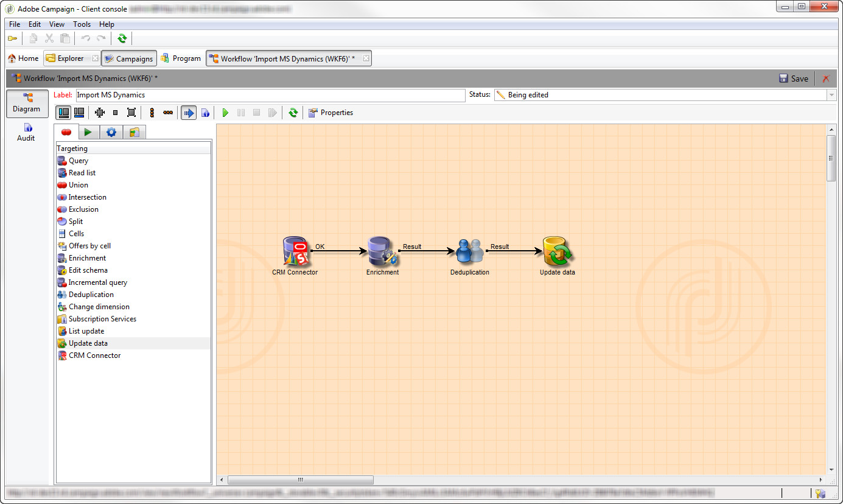Toggle the second panel layout button in the workflow toolbar
The height and width of the screenshot is (504, 843).
click(79, 113)
